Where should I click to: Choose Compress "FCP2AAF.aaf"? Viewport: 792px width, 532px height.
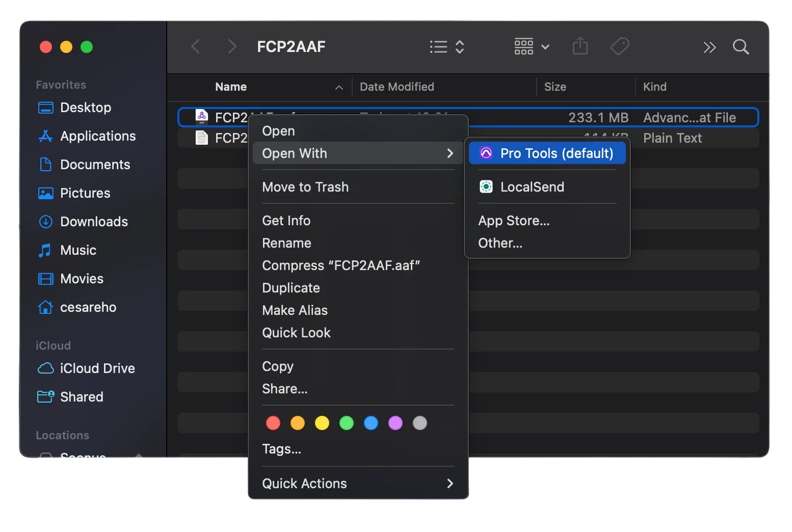pos(358,265)
